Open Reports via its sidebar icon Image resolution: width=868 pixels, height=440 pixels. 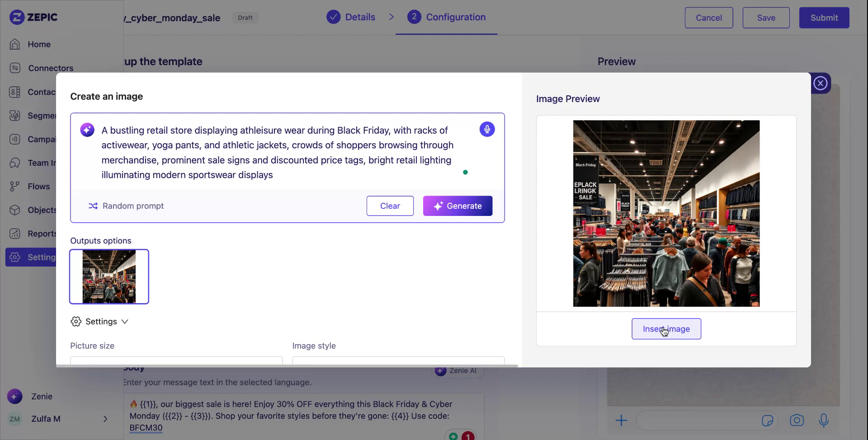click(15, 234)
